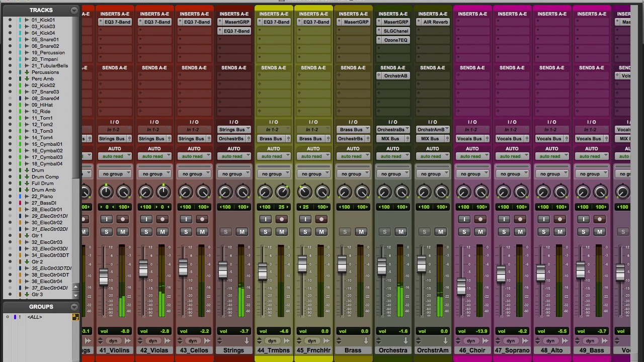This screenshot has width=644, height=362.
Task: Open Ozone7EQ insert on Orchestra strip
Action: pos(396,40)
